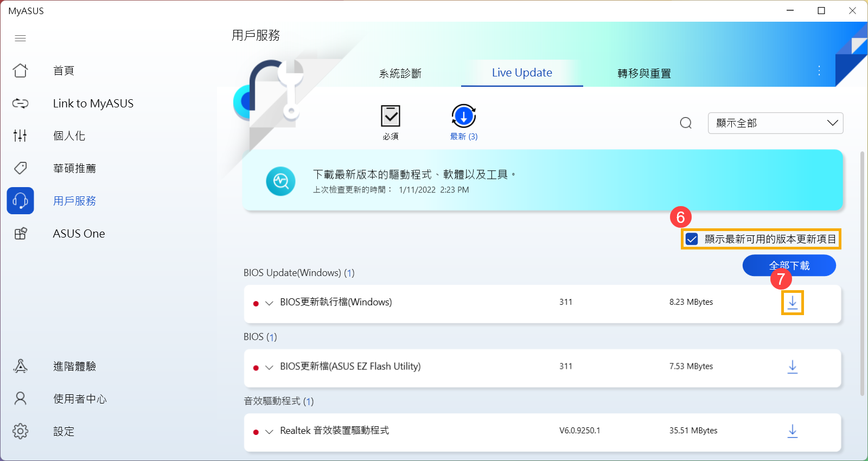Open 使用者中心 person icon
The image size is (868, 461).
tap(20, 399)
